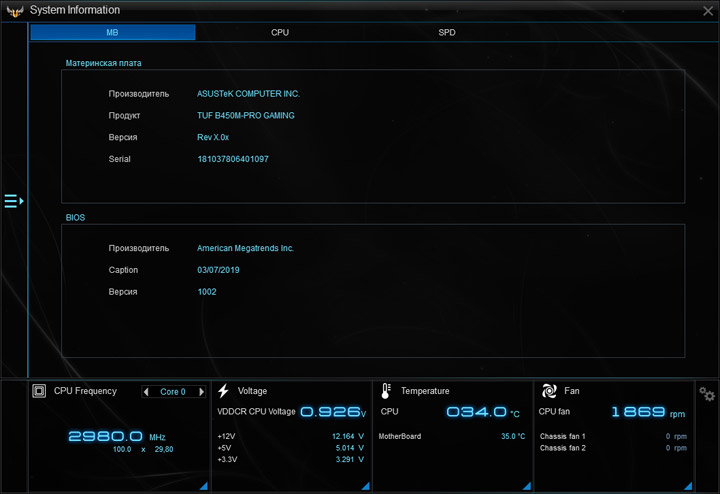This screenshot has height=494, width=720.
Task: Close the System Information window
Action: pyautogui.click(x=708, y=11)
